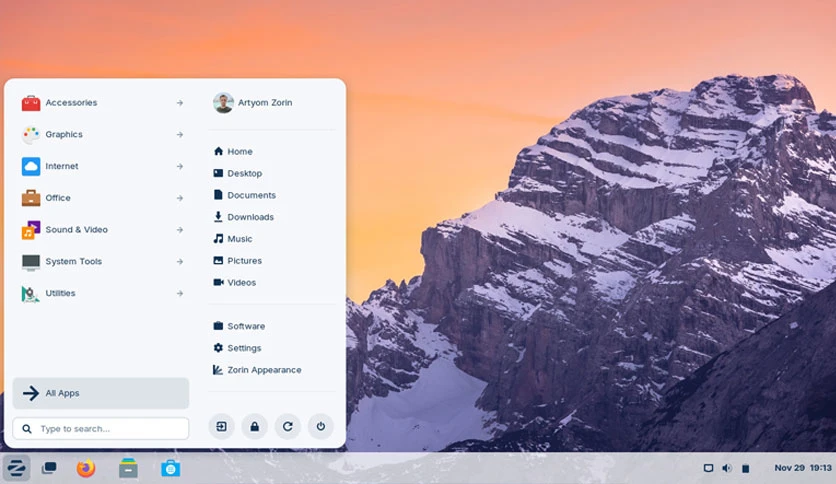Screen dimensions: 836x484
Task: Open the Office category
Action: point(101,198)
